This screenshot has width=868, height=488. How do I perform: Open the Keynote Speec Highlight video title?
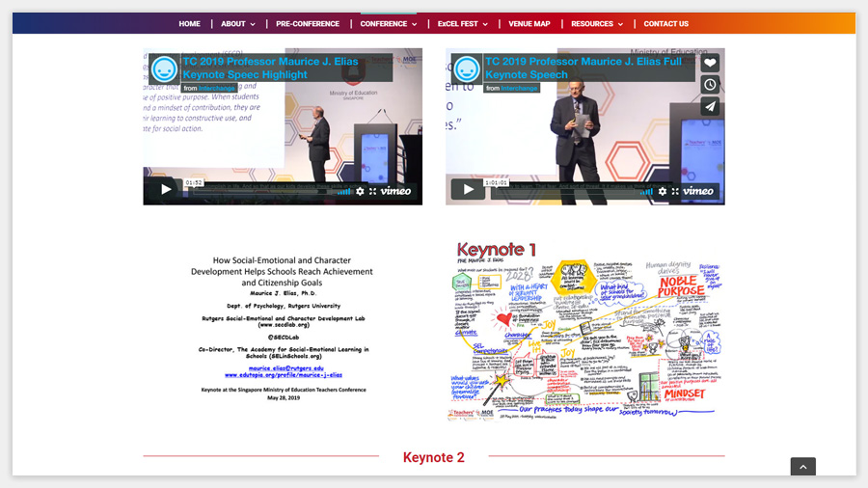(270, 68)
